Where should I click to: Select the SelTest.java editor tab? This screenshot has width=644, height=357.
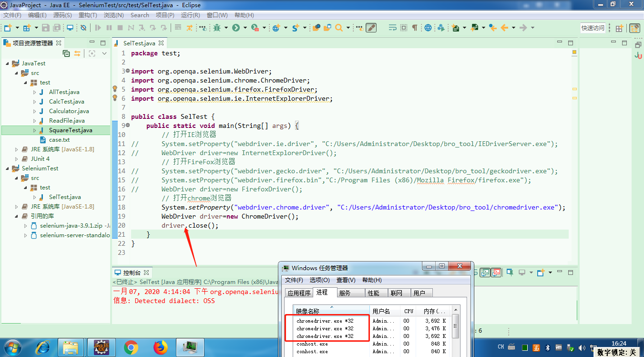[139, 43]
